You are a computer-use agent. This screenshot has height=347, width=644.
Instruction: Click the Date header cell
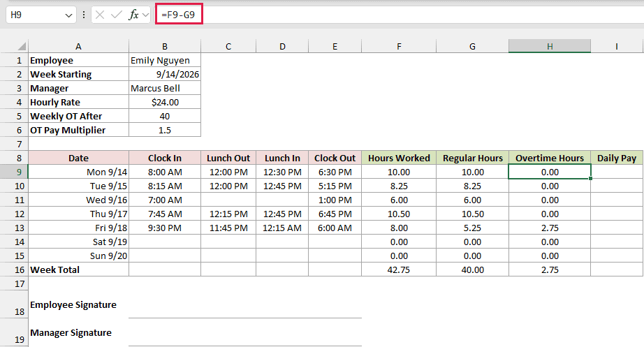pos(78,158)
